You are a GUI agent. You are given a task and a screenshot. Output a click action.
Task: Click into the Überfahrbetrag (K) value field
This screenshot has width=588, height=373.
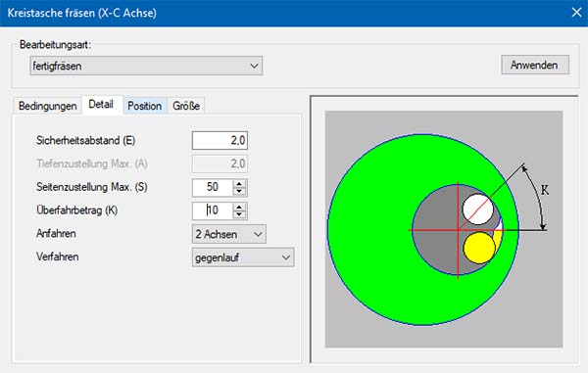click(213, 210)
